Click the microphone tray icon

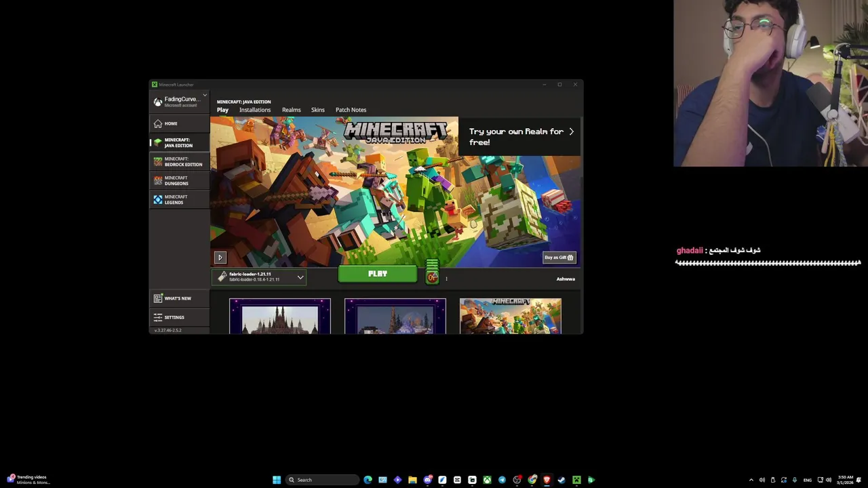[795, 480]
